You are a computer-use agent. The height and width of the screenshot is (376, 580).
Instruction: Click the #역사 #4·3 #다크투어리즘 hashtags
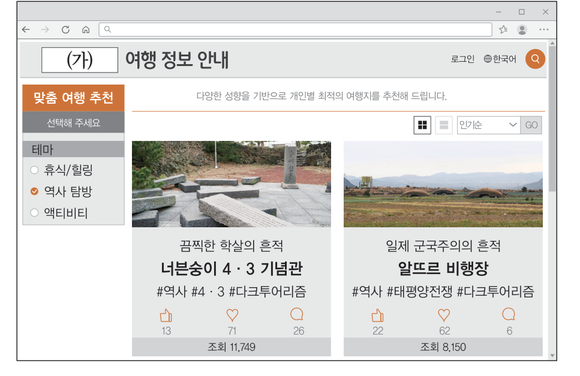coord(232,292)
